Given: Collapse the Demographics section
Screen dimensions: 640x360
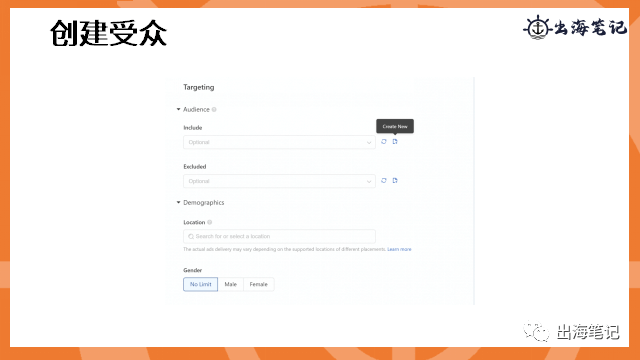Looking at the screenshot, I should pos(178,202).
